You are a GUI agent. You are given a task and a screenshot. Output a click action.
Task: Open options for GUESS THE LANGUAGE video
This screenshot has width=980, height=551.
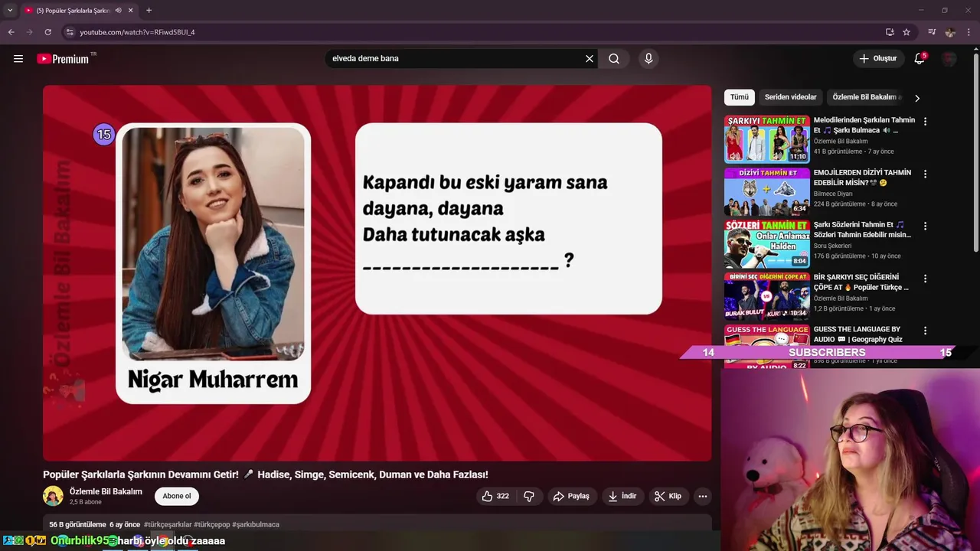point(925,331)
